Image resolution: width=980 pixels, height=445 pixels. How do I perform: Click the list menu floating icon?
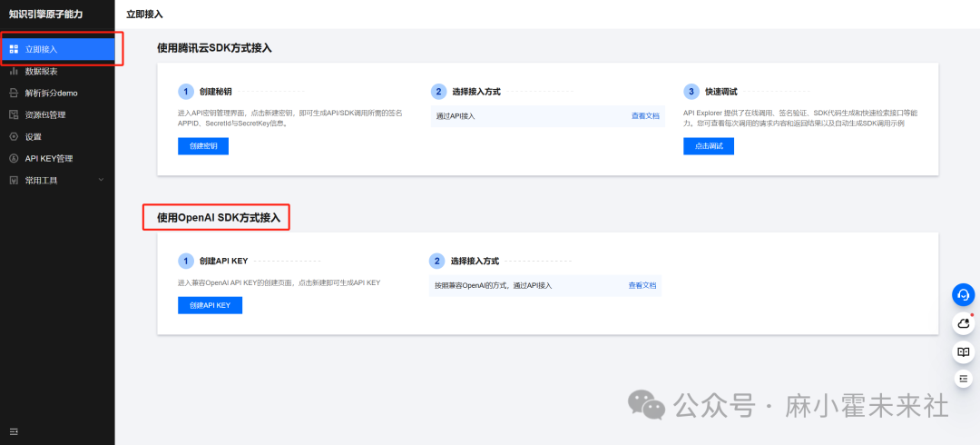963,379
